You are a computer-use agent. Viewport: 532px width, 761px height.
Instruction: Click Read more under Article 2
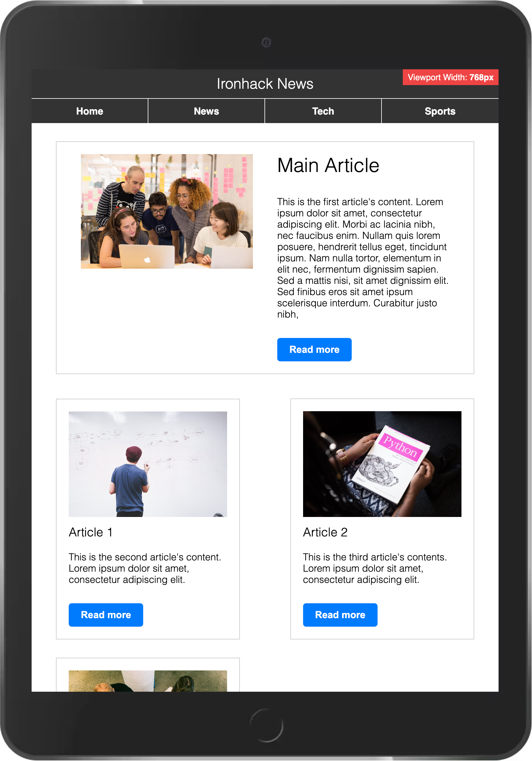click(x=340, y=615)
